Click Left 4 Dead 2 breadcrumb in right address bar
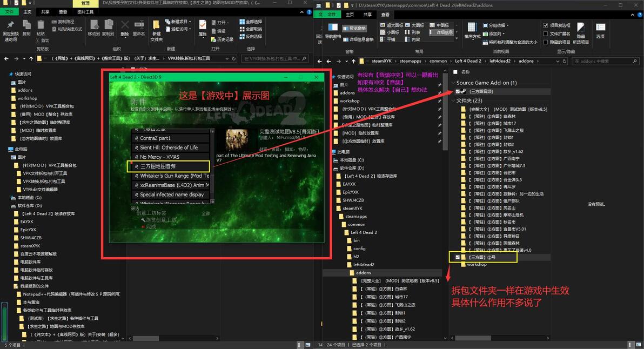 [468, 61]
